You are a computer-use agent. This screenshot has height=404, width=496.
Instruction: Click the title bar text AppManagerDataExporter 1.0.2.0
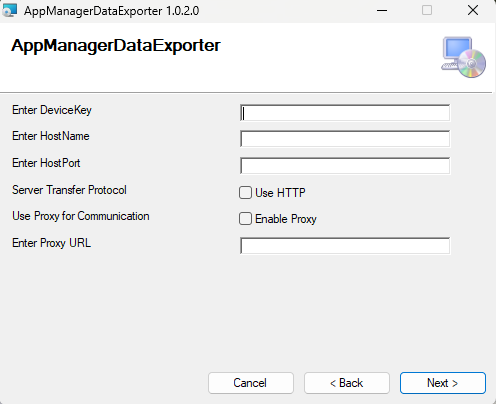coord(111,11)
